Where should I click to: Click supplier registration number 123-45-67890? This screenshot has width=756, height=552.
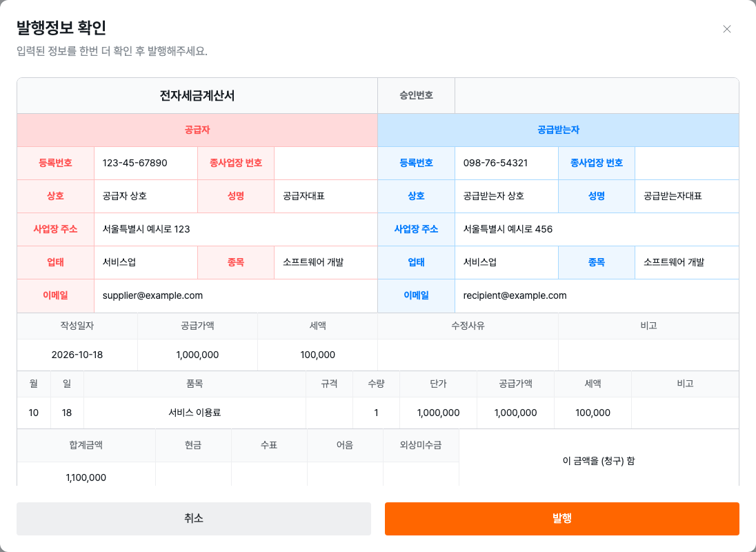coord(135,163)
